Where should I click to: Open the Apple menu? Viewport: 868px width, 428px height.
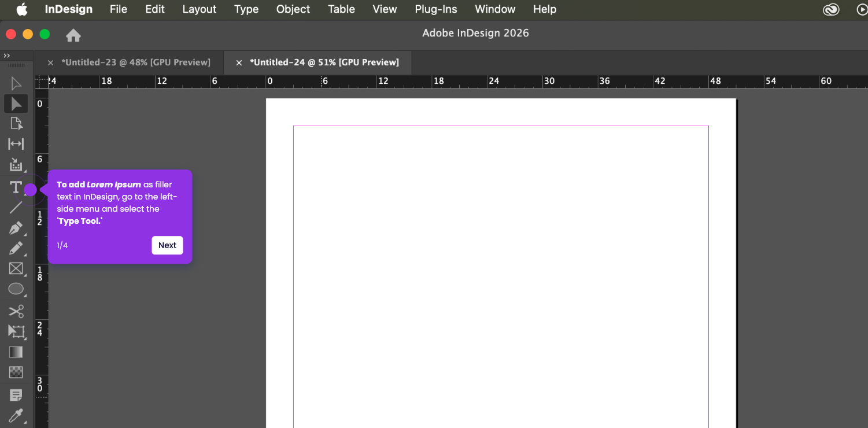click(x=22, y=9)
